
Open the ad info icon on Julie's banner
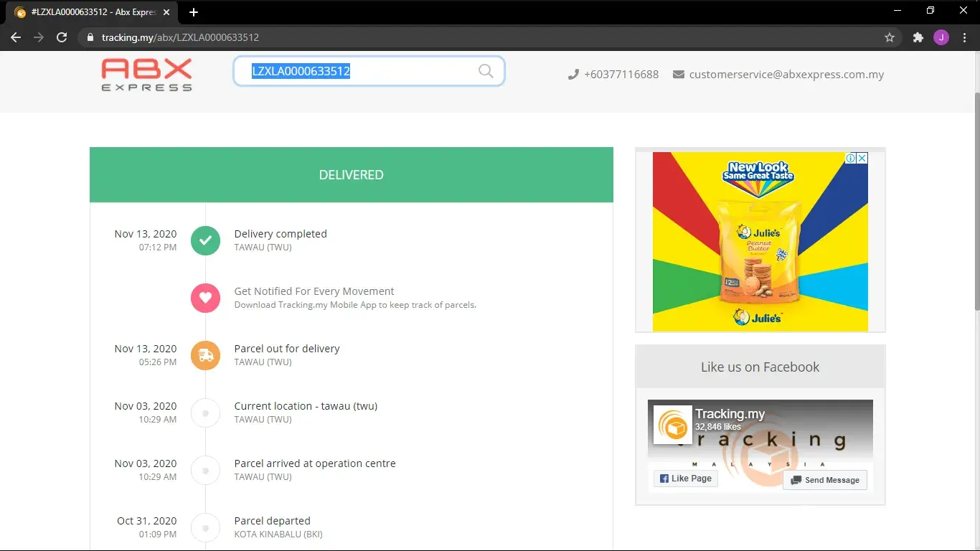pyautogui.click(x=850, y=158)
